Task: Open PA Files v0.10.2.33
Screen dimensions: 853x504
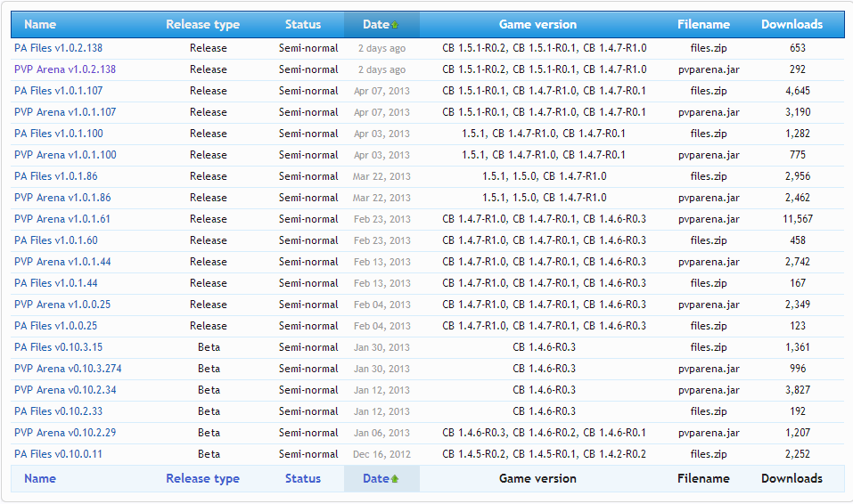Action: click(x=58, y=411)
